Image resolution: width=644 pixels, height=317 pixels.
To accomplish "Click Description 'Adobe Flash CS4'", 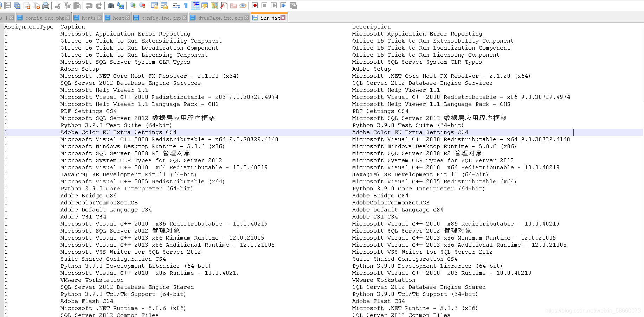I will [378, 301].
